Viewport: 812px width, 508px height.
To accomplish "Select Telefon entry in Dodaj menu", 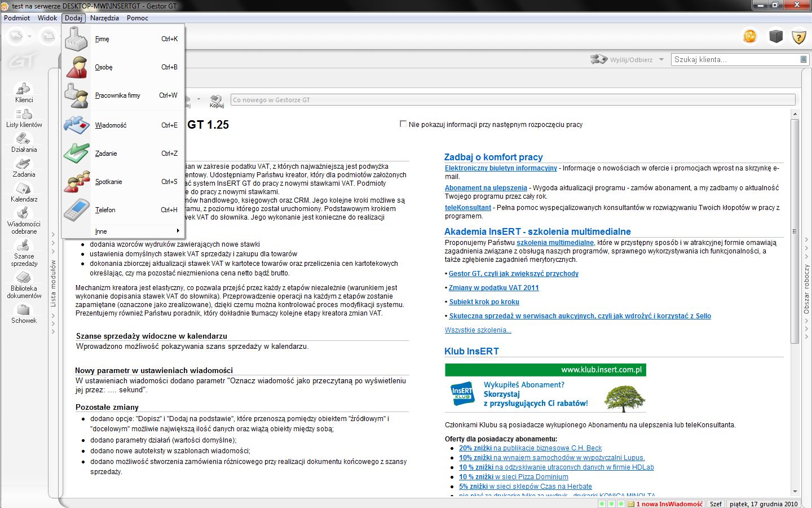I will click(x=123, y=210).
